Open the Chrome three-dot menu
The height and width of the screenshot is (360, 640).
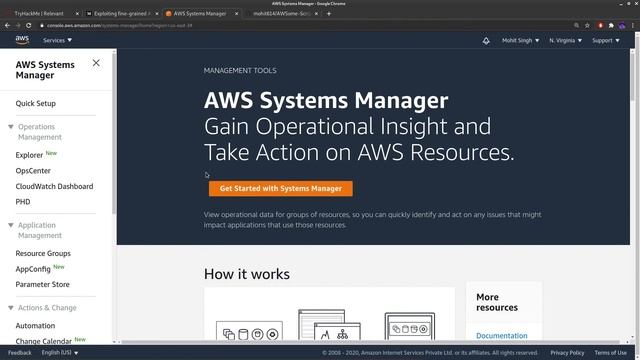[633, 25]
